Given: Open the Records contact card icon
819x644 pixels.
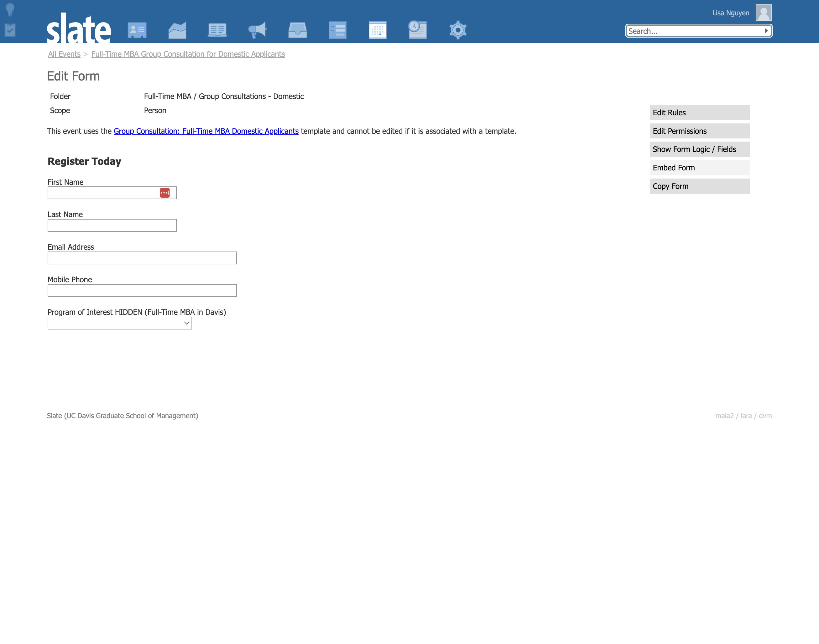Looking at the screenshot, I should click(x=137, y=30).
